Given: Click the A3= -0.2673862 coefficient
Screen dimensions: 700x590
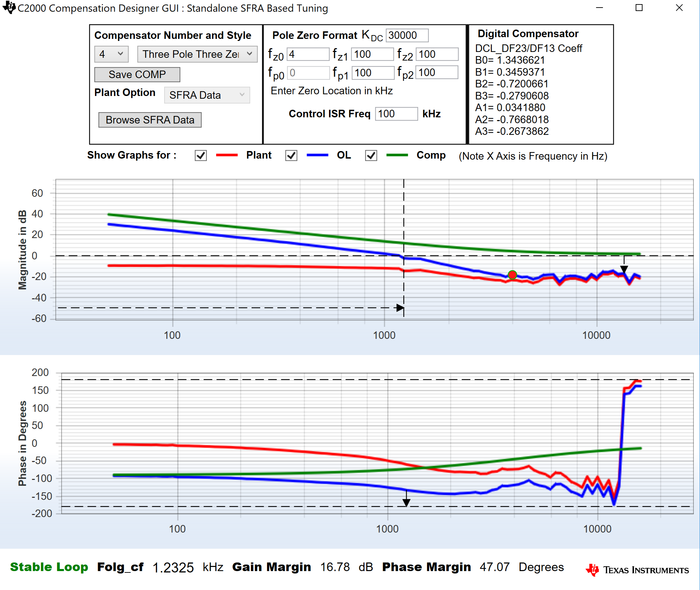Looking at the screenshot, I should [512, 131].
